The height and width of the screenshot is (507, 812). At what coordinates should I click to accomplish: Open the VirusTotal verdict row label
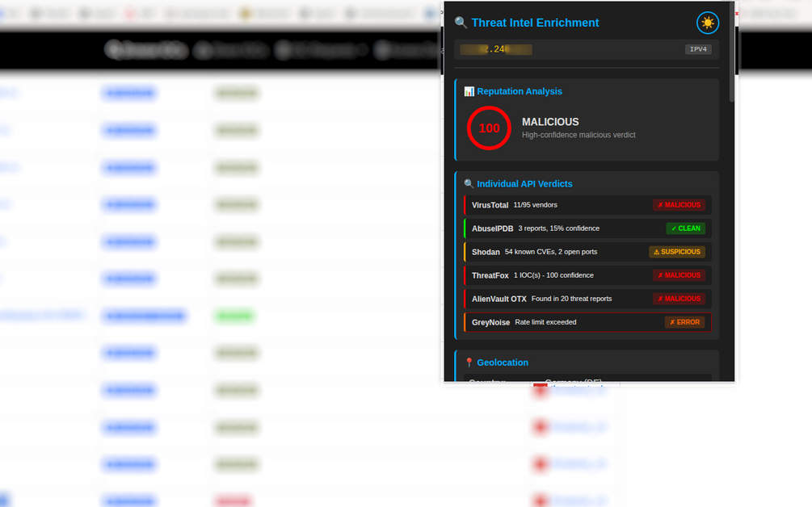click(490, 205)
